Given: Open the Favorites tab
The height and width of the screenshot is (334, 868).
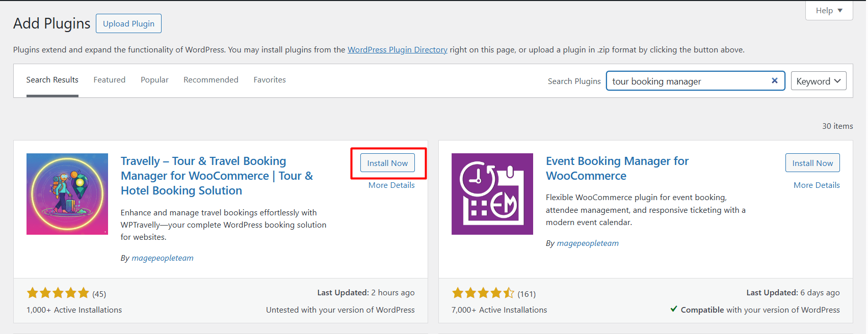Looking at the screenshot, I should 270,80.
